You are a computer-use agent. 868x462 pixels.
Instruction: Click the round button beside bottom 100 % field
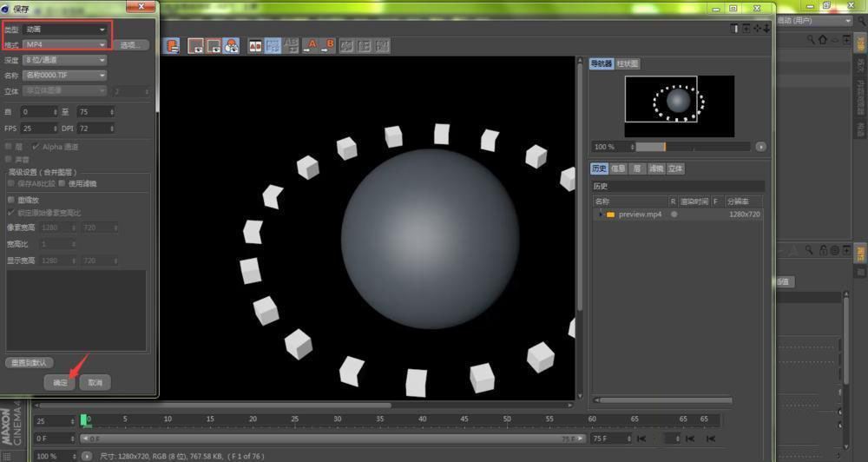click(x=87, y=457)
